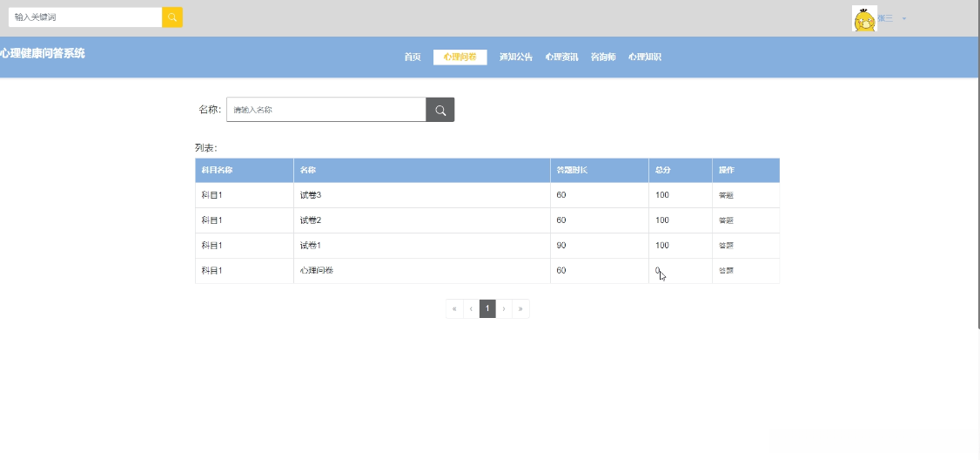The height and width of the screenshot is (460, 980).
Task: Select the 试卷1 name cell
Action: (x=422, y=246)
